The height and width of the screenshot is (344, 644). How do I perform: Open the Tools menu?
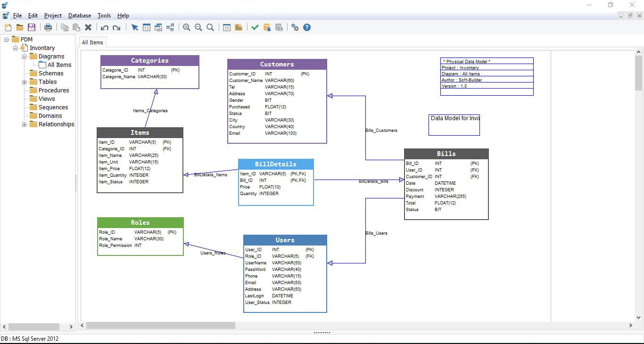(x=104, y=16)
